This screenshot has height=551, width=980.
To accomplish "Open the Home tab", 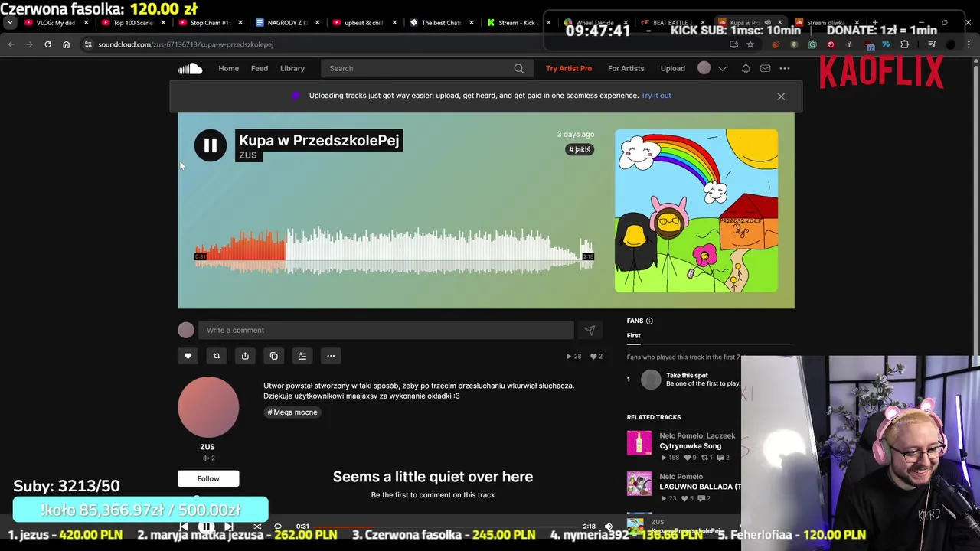I will (x=228, y=68).
